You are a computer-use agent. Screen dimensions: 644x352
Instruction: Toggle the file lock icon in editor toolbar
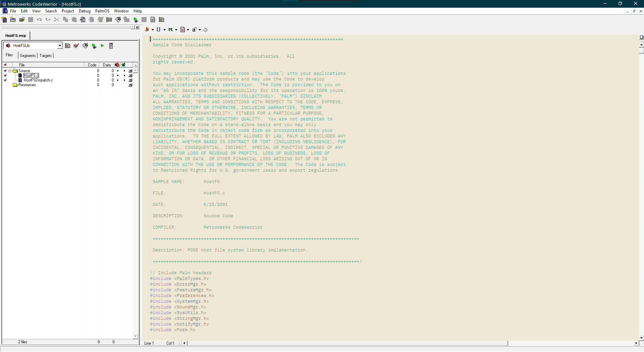[195, 30]
